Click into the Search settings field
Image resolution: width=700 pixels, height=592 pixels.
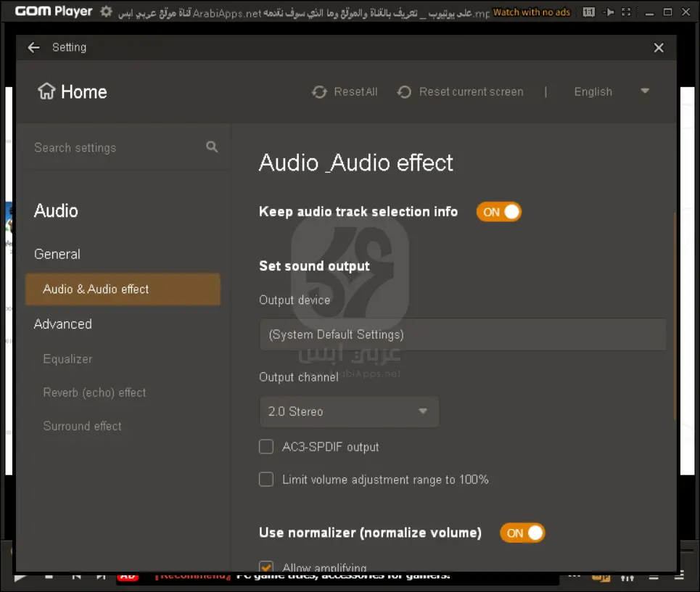point(116,148)
